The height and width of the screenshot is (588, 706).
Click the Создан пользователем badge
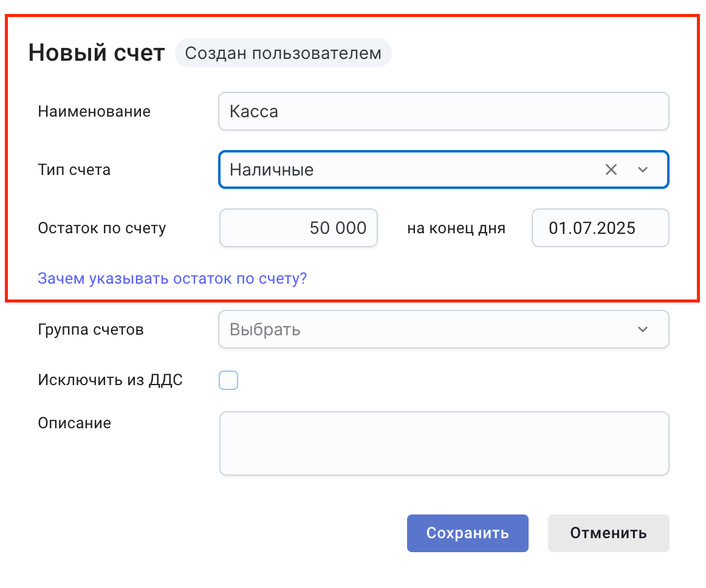(x=283, y=53)
